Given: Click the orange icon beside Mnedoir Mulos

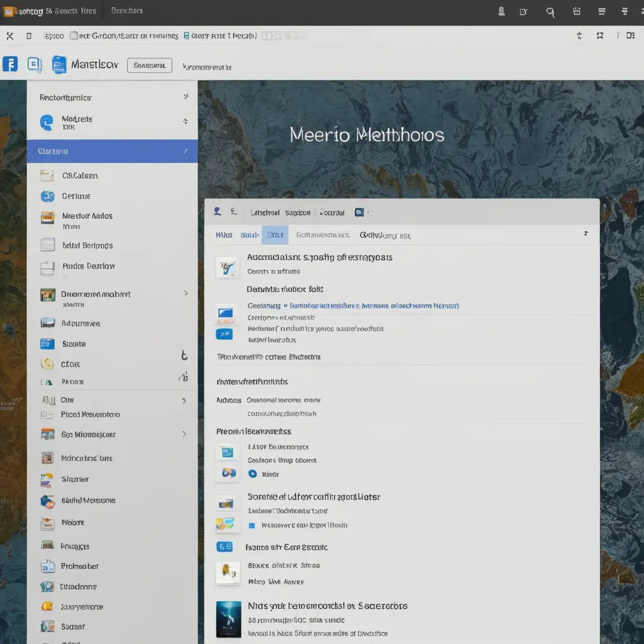Looking at the screenshot, I should [x=47, y=218].
